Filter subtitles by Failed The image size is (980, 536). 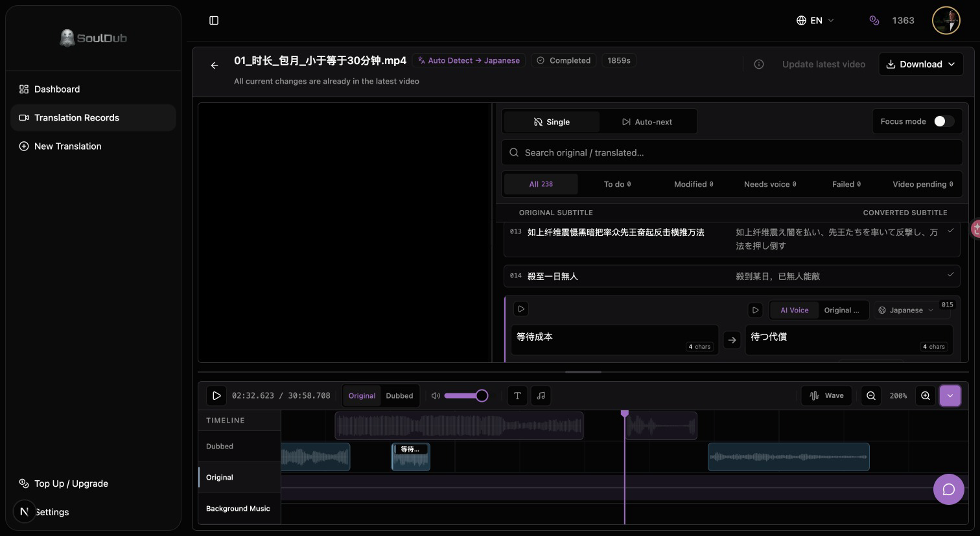pos(846,184)
